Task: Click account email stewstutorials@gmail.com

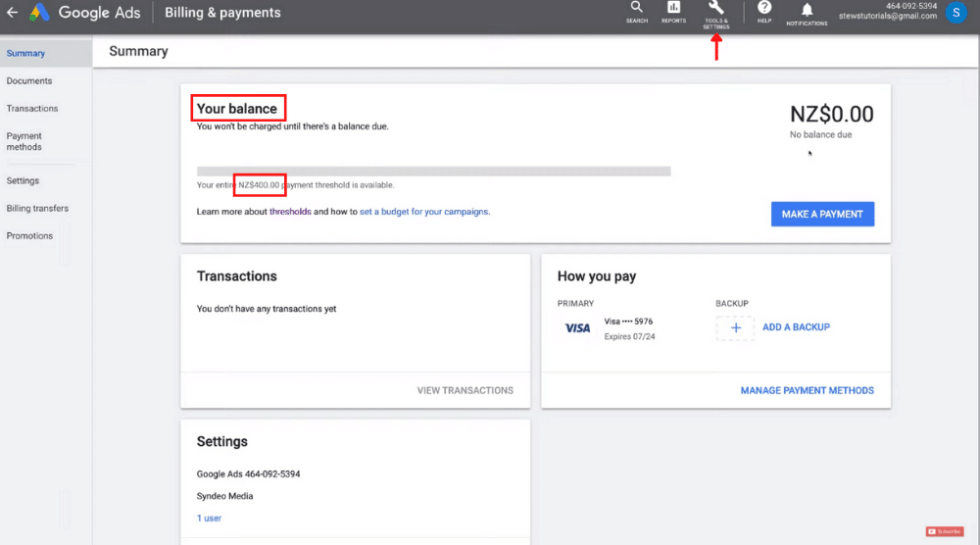Action: point(888,17)
